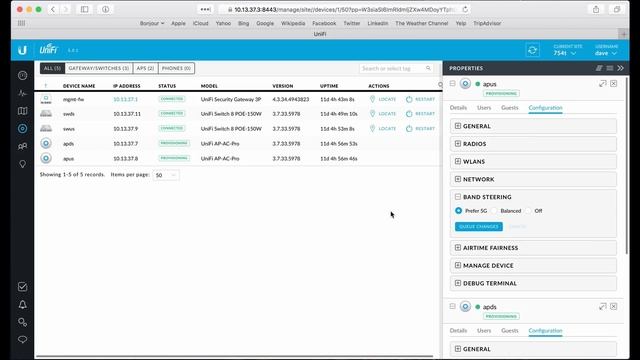Viewport: 640px width, 360px height.
Task: Switch to apds Configuration tab
Action: (545, 331)
